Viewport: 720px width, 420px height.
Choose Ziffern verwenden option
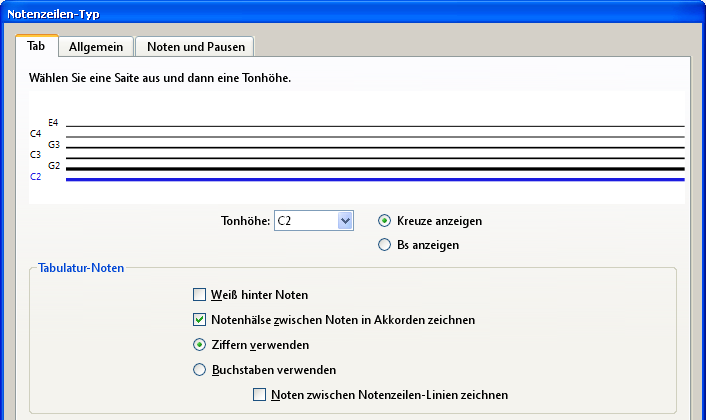pyautogui.click(x=199, y=345)
